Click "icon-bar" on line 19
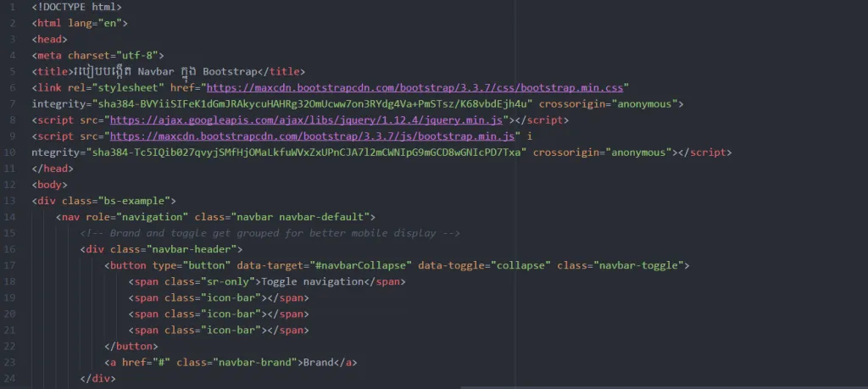The image size is (868, 389). tap(231, 297)
